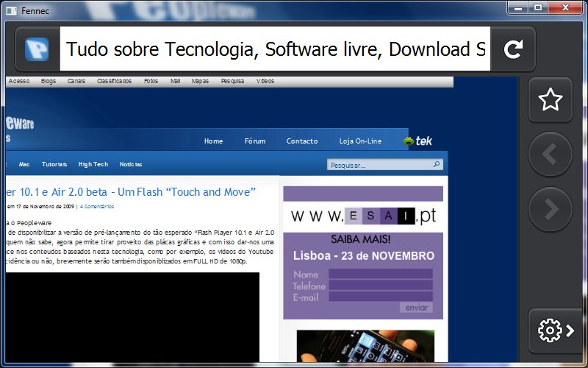Click the Classificados link in top bar
Image resolution: width=588 pixels, height=368 pixels.
click(x=115, y=81)
